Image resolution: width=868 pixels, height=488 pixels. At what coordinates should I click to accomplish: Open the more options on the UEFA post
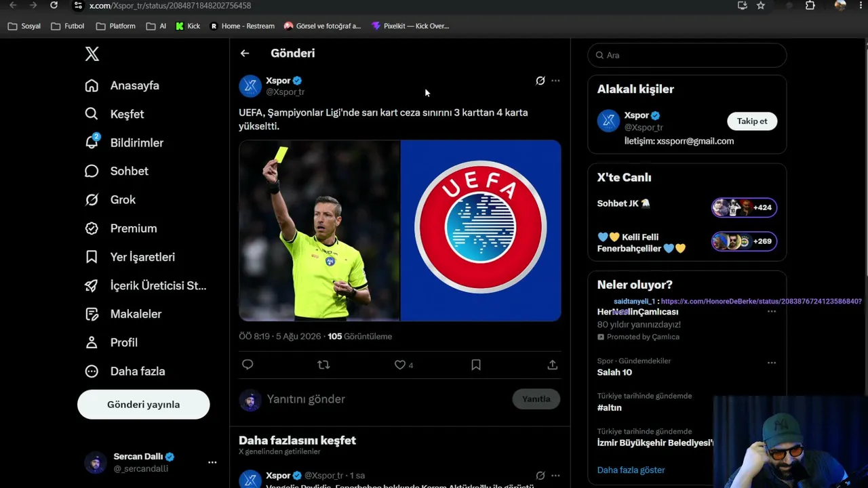point(555,81)
